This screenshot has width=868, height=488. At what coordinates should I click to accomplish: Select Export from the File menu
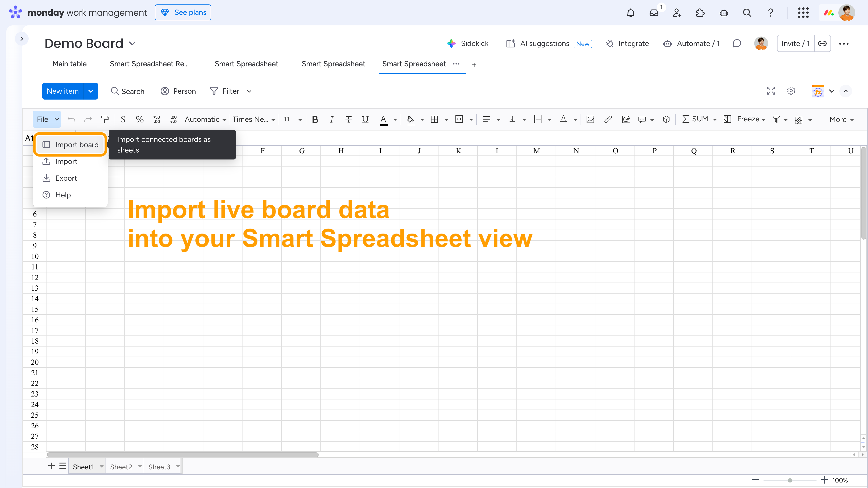(66, 178)
